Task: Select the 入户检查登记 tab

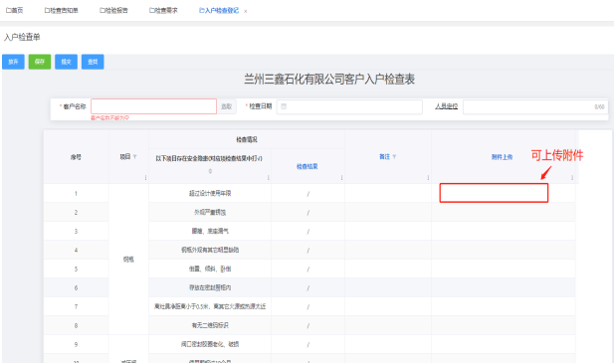Action: [x=219, y=11]
